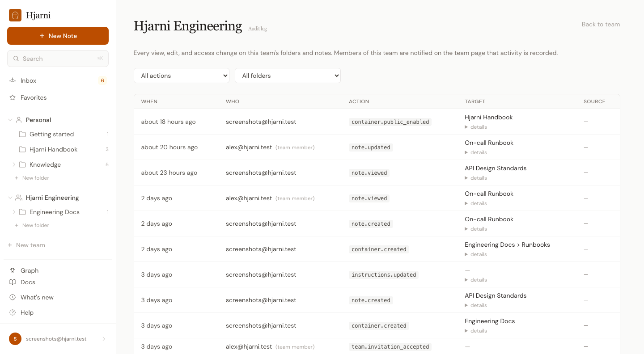This screenshot has width=644, height=354.
Task: Click the Engineering Docs target in container.created row
Action: click(x=490, y=321)
